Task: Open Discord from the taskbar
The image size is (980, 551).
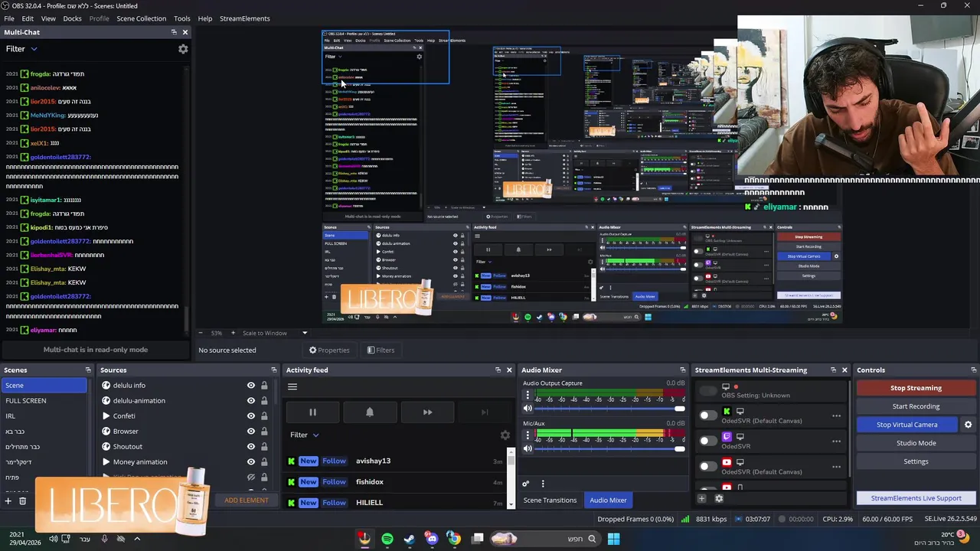Action: (x=432, y=539)
